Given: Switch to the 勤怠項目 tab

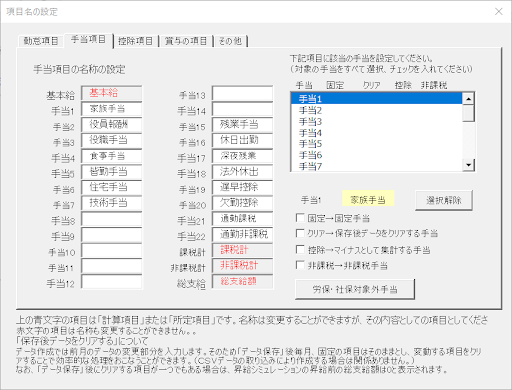Looking at the screenshot, I should 41,41.
